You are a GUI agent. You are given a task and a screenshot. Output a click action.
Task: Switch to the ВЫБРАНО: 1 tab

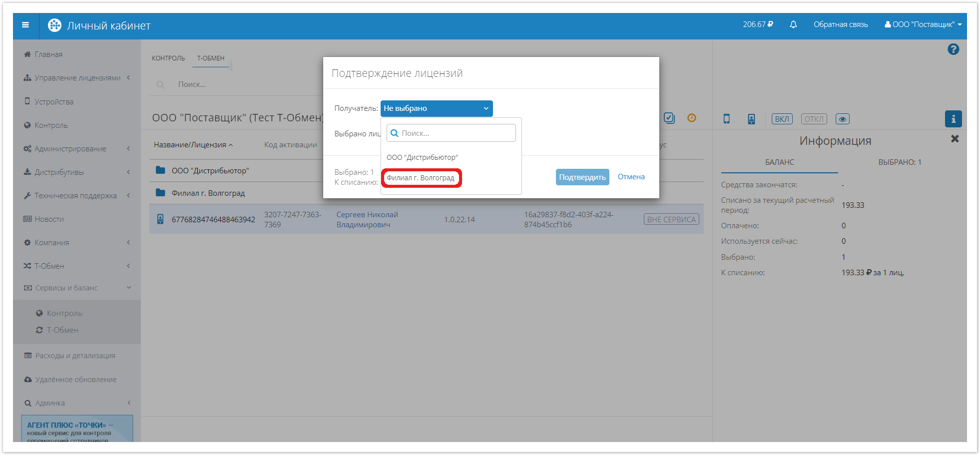pyautogui.click(x=900, y=162)
